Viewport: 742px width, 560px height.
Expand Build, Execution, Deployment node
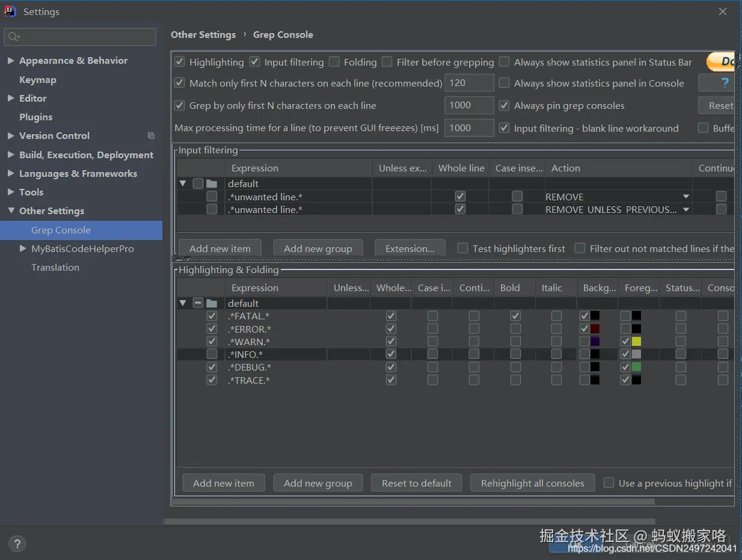(11, 155)
